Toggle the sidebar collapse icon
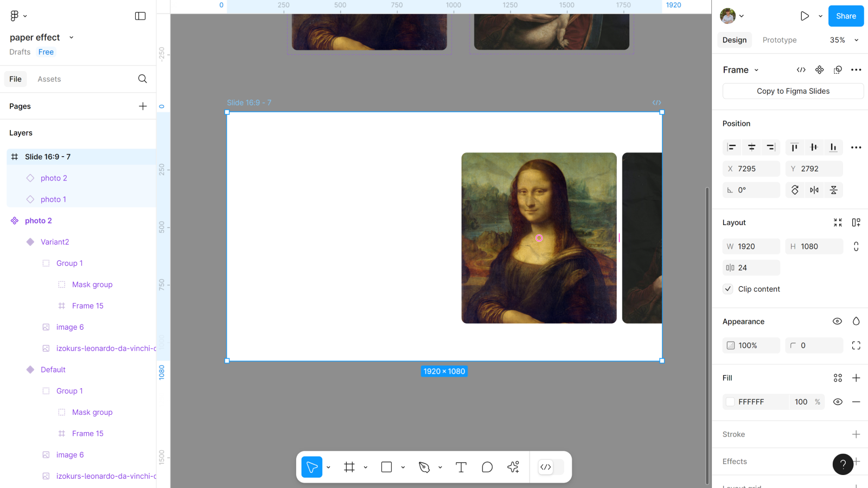 tap(141, 16)
